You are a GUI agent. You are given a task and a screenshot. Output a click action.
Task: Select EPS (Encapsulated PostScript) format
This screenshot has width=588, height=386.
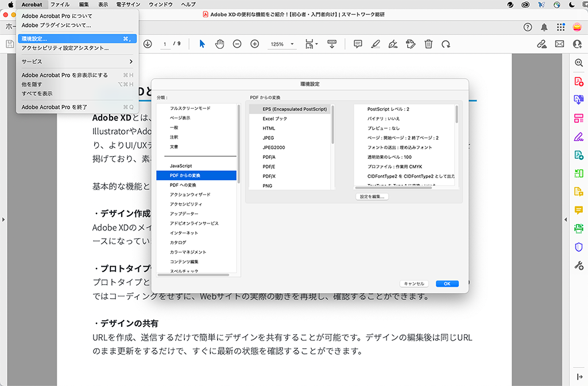289,109
